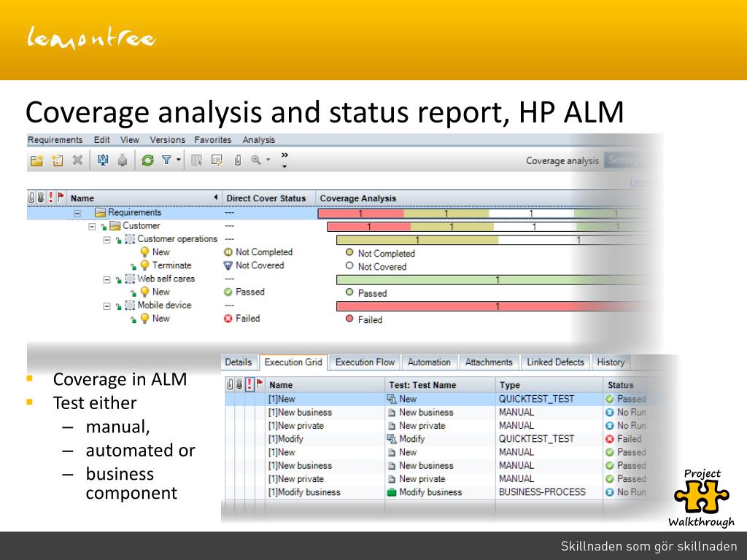Image resolution: width=747 pixels, height=560 pixels.
Task: Click the red flag column header in Execution Grid
Action: point(260,384)
